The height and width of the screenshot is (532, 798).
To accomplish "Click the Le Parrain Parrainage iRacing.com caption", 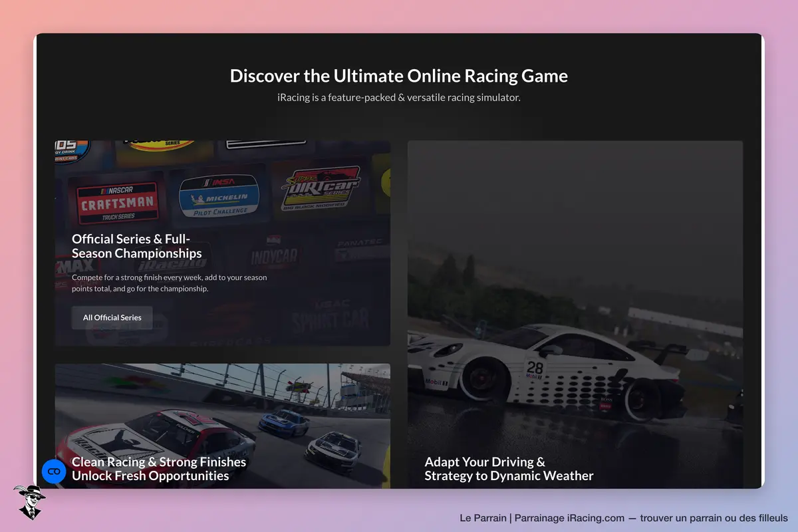I will 624,518.
